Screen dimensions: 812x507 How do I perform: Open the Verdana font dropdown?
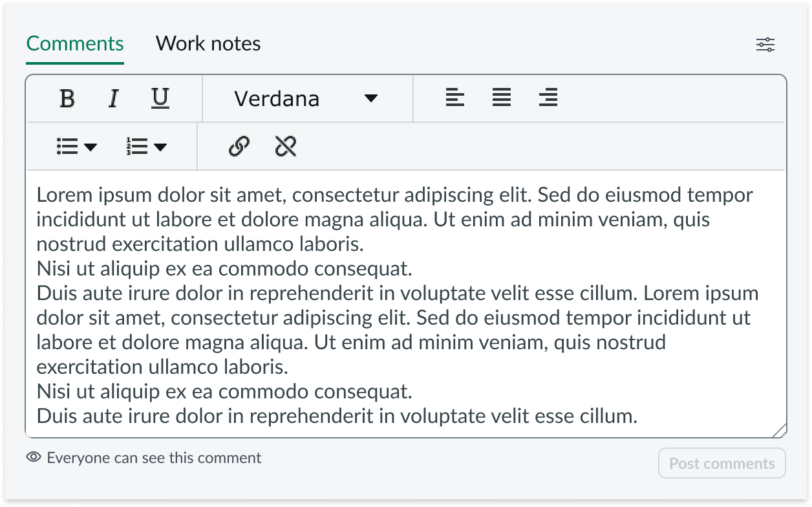pyautogui.click(x=308, y=98)
